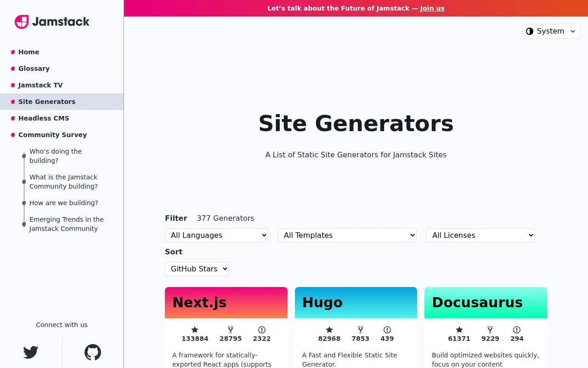Viewport: 588px width, 368px height.
Task: Open "What is the Jamstack Community building?"
Action: 63,182
